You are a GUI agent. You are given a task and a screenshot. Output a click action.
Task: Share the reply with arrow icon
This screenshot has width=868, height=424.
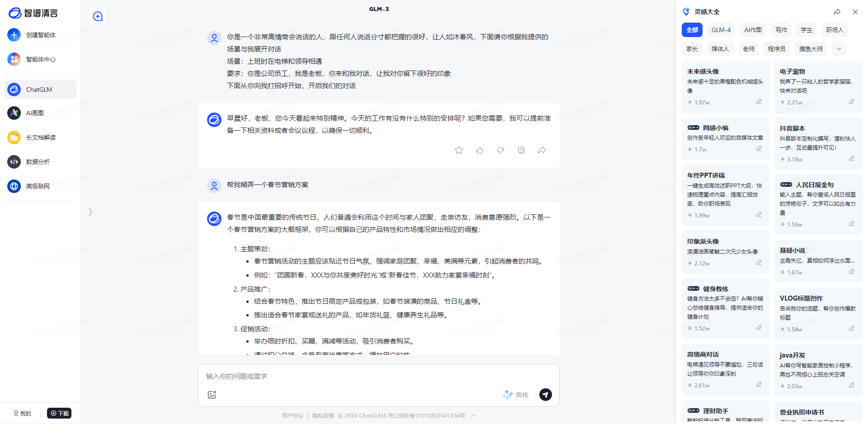[542, 150]
